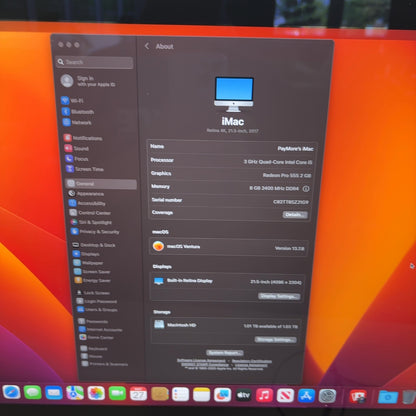This screenshot has height=416, width=416.
Task: Open Bluetooth settings in sidebar
Action: 78,112
